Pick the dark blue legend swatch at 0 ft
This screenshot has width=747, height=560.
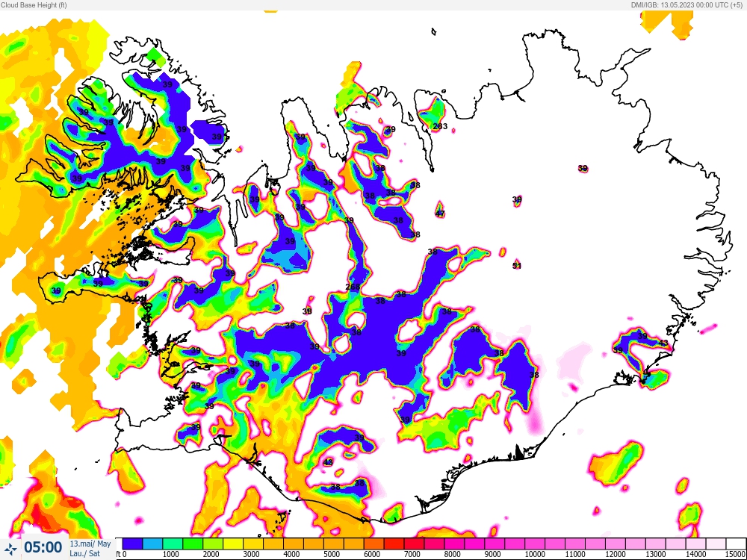click(132, 544)
